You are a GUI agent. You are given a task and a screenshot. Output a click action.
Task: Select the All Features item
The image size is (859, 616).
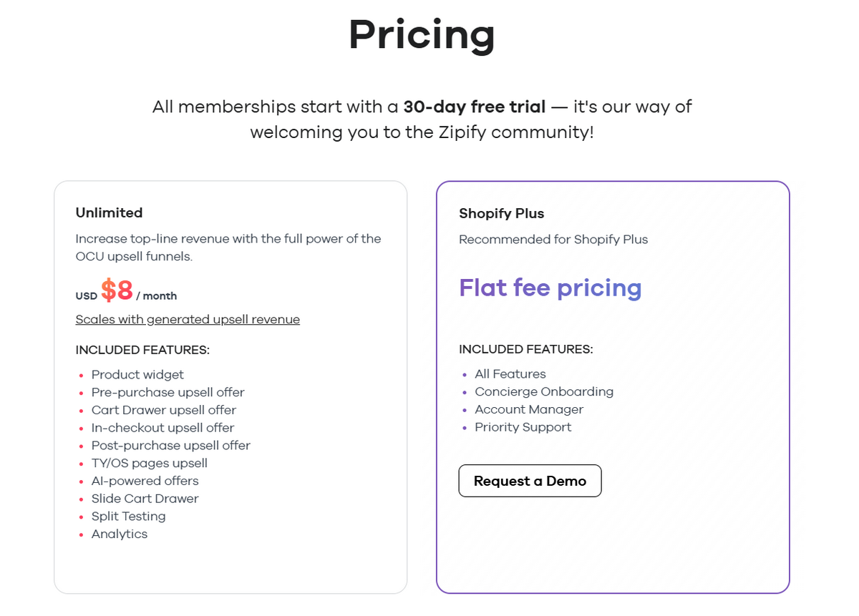pos(510,373)
